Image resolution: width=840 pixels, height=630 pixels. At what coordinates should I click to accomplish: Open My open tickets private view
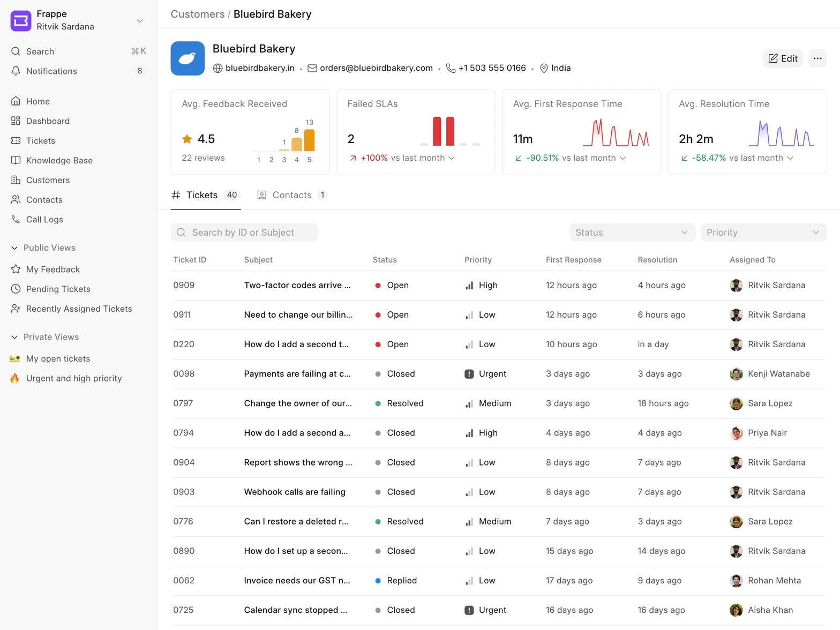click(78, 359)
